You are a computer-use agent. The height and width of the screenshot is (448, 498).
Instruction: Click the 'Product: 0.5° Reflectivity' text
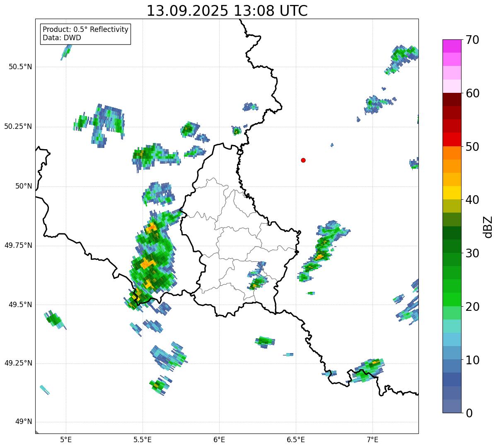pos(85,29)
